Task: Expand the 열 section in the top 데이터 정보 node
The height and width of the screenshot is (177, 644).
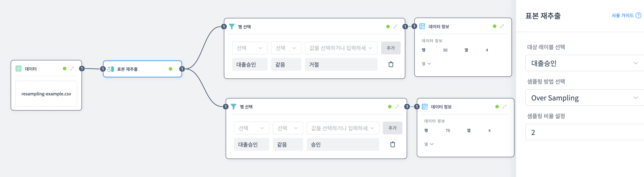Action: point(427,64)
